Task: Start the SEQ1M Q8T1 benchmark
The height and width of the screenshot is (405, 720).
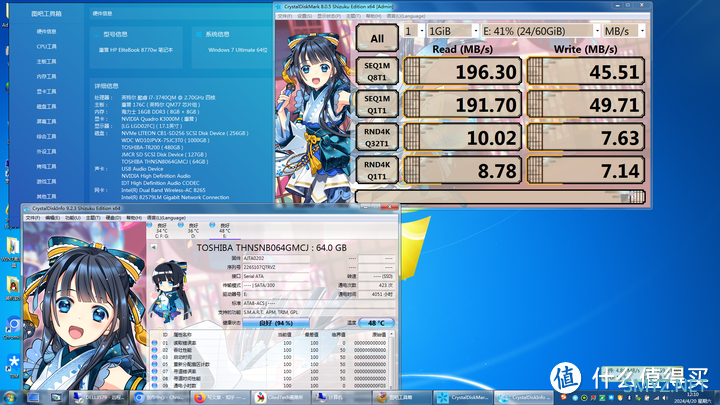Action: (x=377, y=72)
